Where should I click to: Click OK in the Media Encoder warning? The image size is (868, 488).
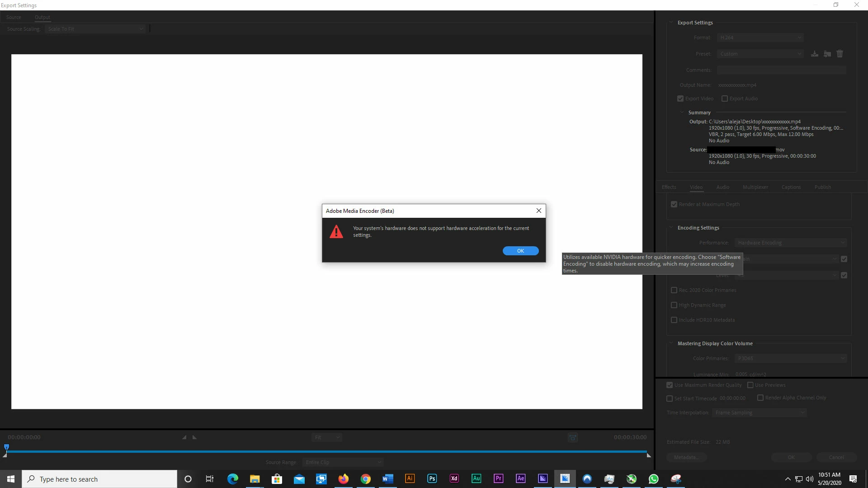coord(520,251)
